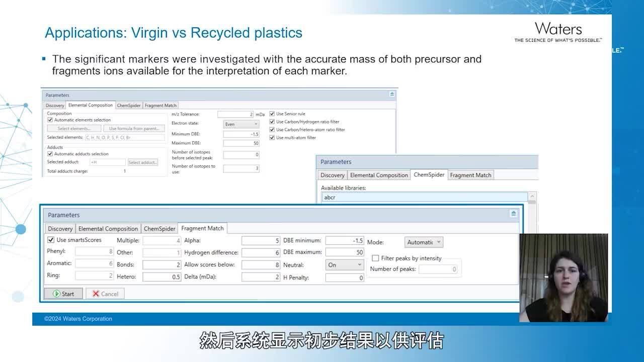Click the Waters logo

pos(558,29)
